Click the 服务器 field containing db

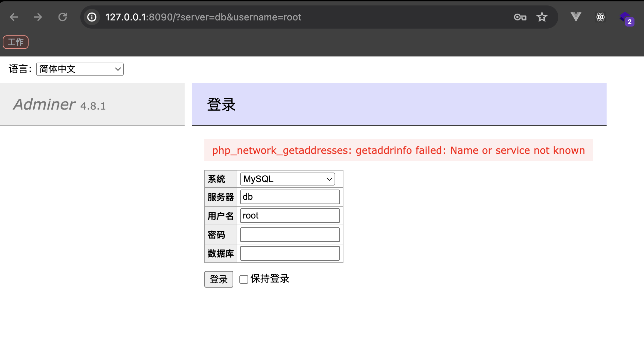(290, 197)
